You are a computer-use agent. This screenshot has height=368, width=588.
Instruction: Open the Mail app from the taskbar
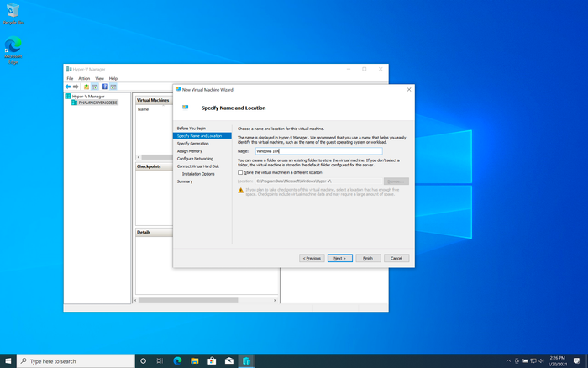[229, 361]
